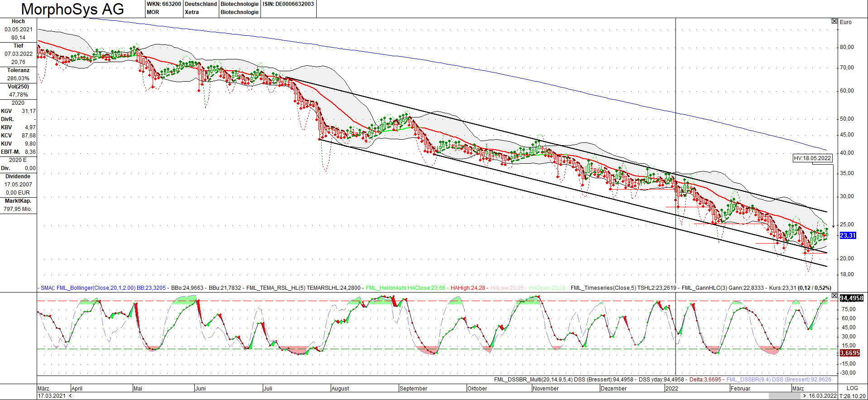
Task: Click the EBIT-M. value 8,36
Action: 30,152
